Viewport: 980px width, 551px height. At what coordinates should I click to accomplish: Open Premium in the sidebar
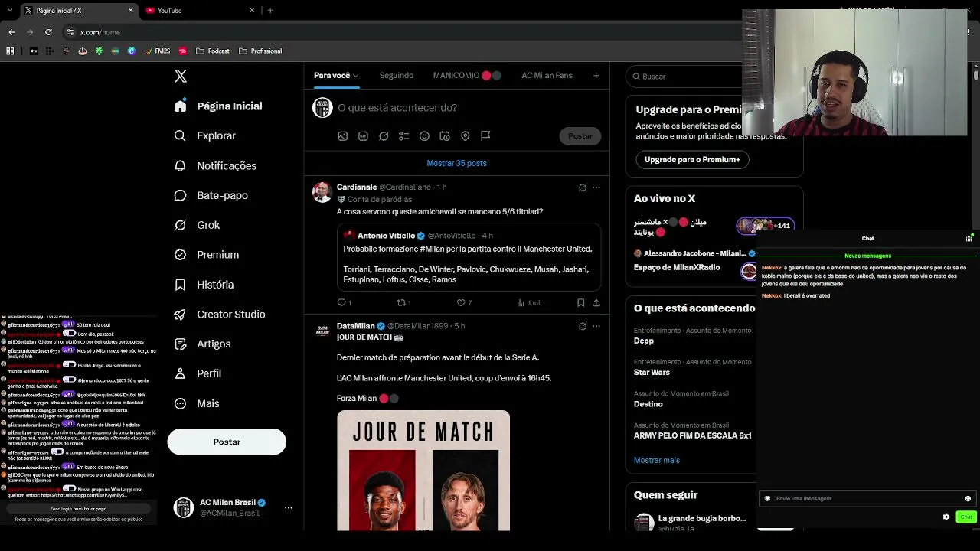[x=207, y=255]
